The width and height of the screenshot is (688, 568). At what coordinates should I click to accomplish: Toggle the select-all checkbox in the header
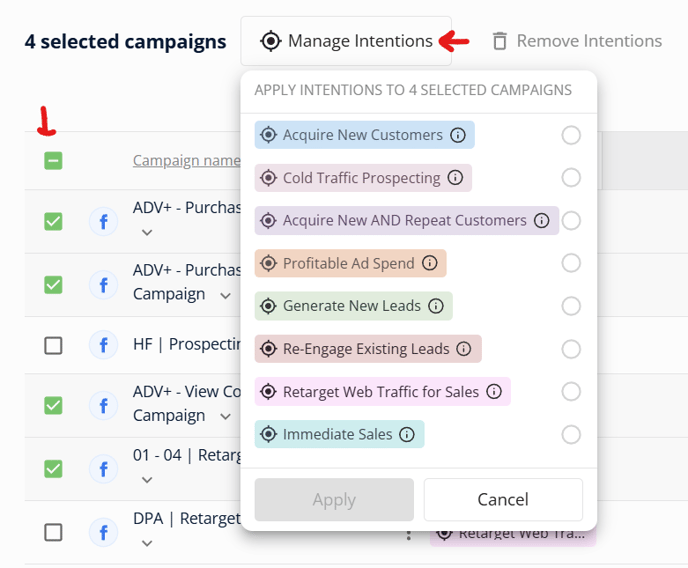(53, 161)
